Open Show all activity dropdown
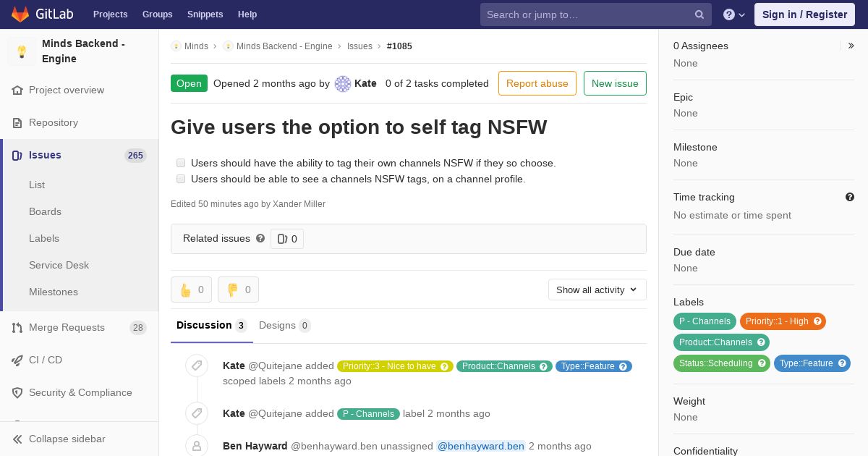Screen dimensions: 868x456 click(597, 290)
